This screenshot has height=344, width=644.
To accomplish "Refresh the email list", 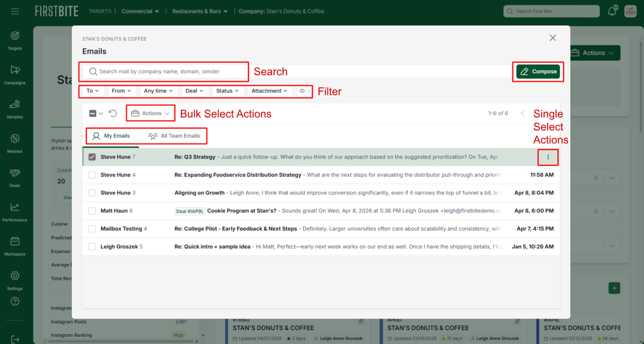I will point(113,113).
